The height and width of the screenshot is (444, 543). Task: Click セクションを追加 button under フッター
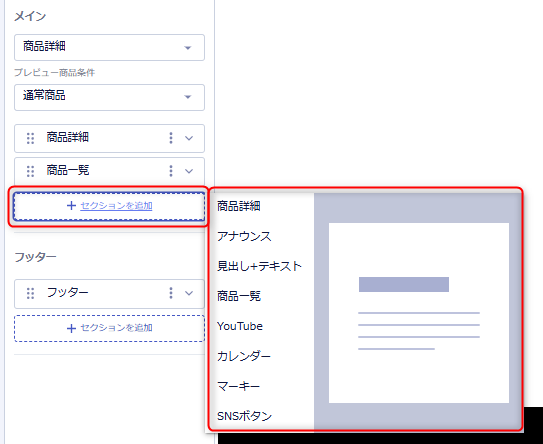click(x=109, y=328)
